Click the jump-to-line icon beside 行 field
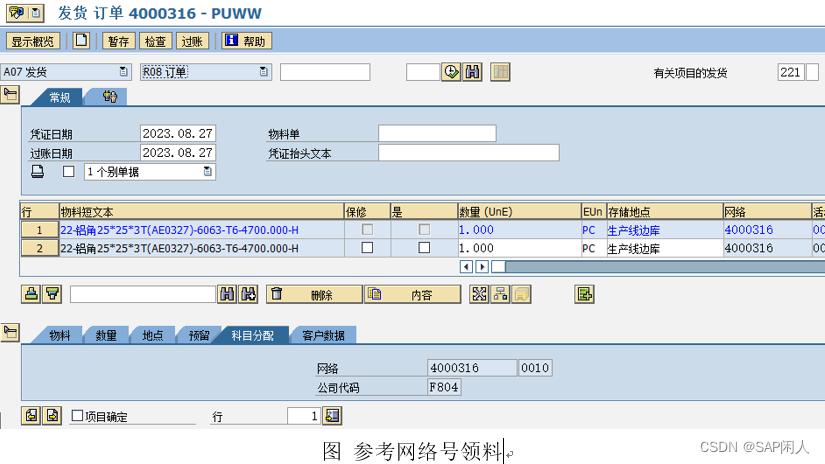This screenshot has height=464, width=825. pyautogui.click(x=332, y=416)
